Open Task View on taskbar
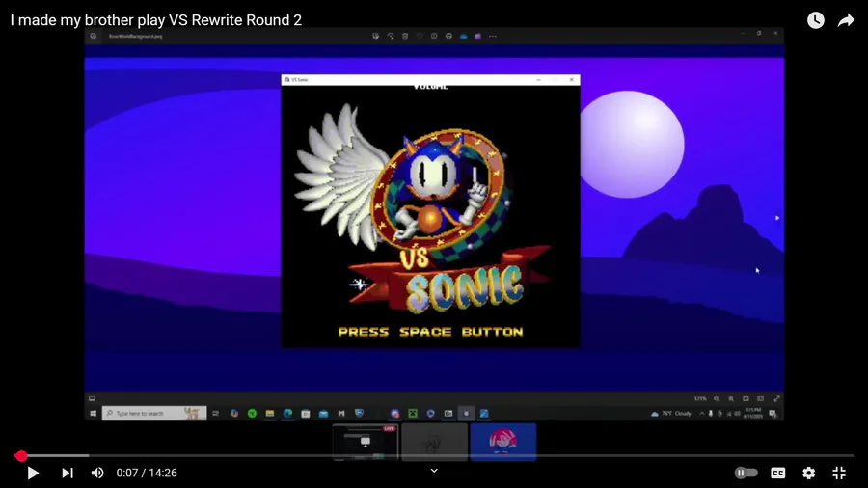 (215, 414)
